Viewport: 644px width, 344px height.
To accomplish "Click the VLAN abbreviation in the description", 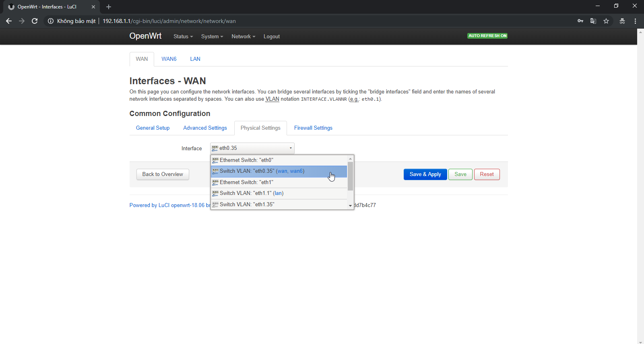I will coord(272,99).
